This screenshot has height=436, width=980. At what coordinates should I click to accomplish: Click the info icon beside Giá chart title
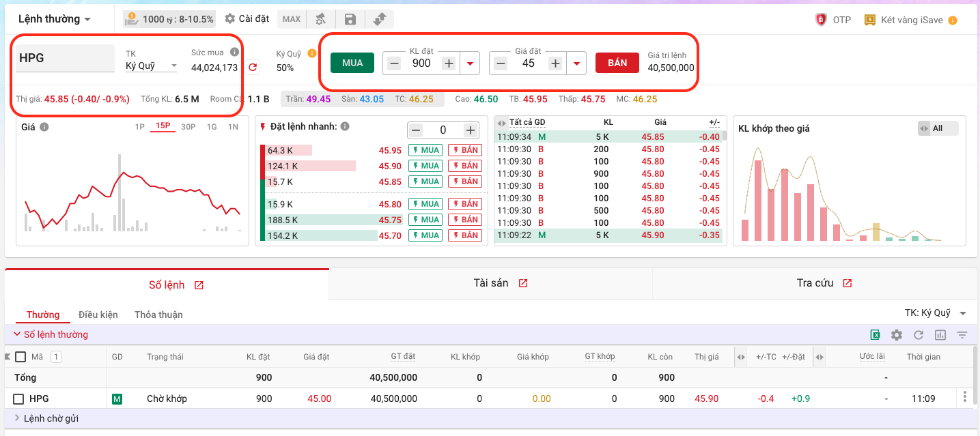(44, 127)
